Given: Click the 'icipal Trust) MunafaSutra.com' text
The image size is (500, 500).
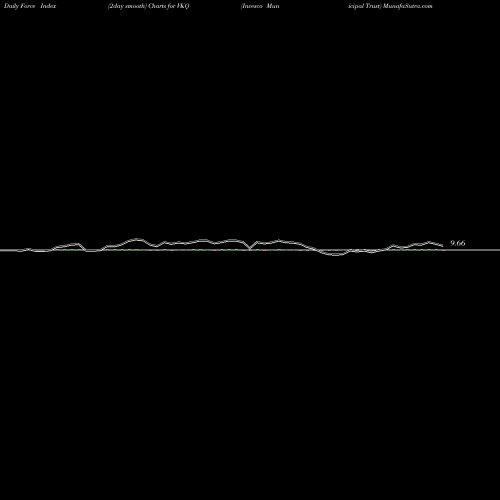Looking at the screenshot, I should pyautogui.click(x=390, y=6).
